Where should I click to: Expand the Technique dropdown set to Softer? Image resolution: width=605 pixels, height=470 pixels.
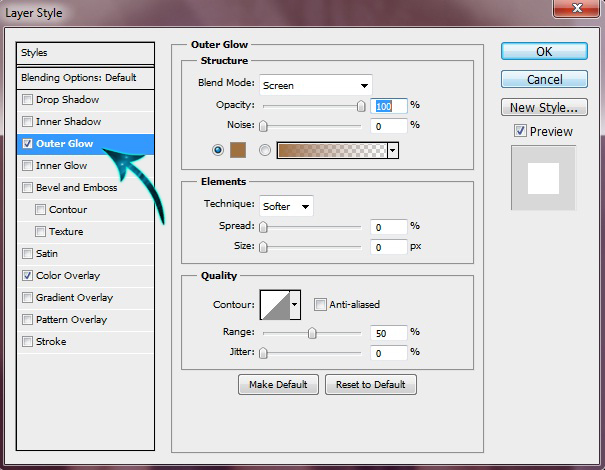click(x=286, y=206)
